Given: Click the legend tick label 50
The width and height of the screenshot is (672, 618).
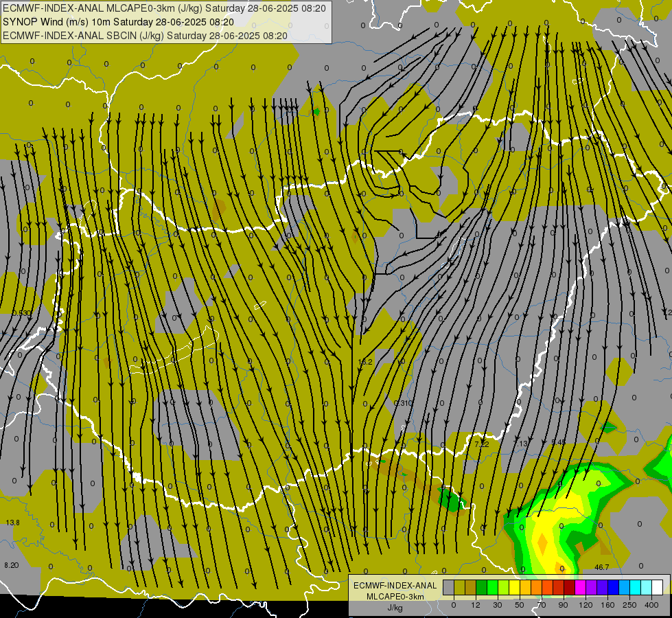Looking at the screenshot, I should coord(520,605).
